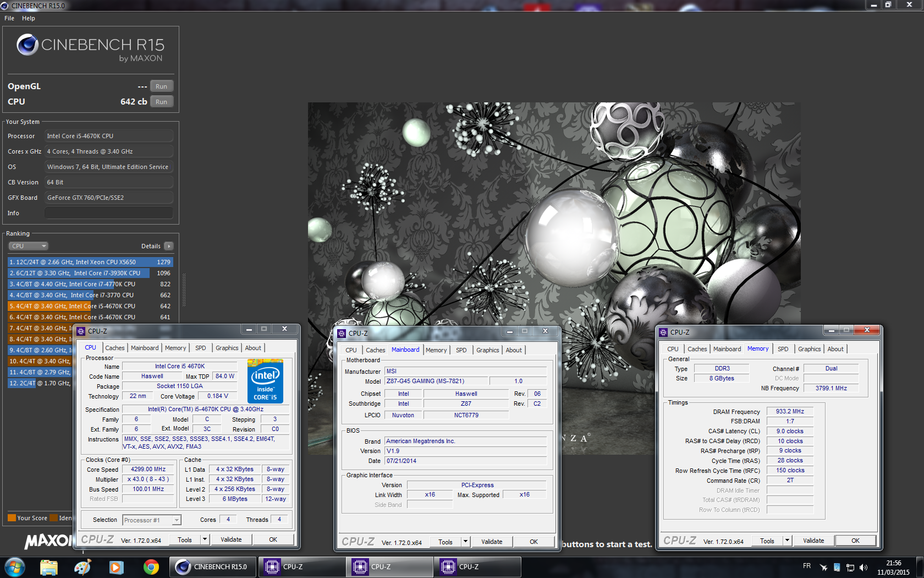The width and height of the screenshot is (924, 578).
Task: Select ranking entry Core i7-3930K CPU
Action: [90, 273]
